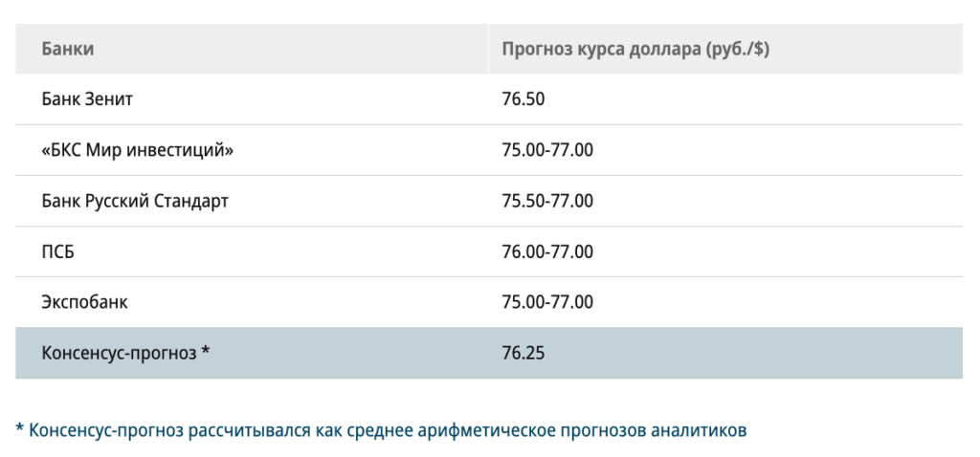Select '«БКС Мир инвестиций»' bank name
Viewport: 980px width, 457px height.
[138, 150]
